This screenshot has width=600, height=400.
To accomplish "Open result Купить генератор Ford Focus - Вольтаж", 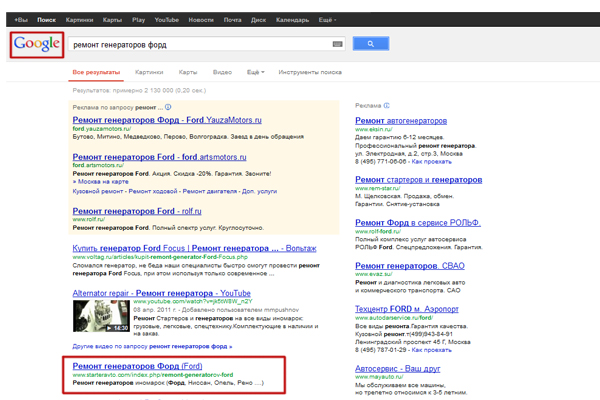I will (x=194, y=248).
